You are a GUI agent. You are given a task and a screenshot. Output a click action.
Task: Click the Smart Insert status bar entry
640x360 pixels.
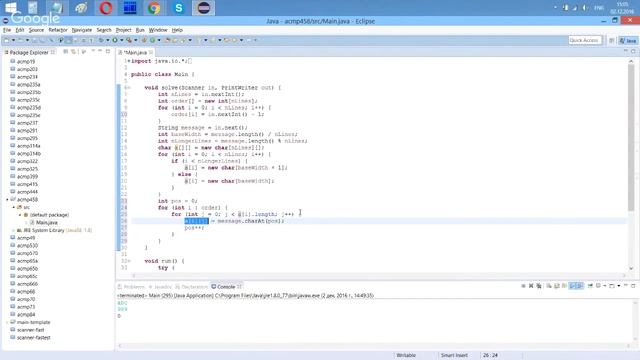[454, 355]
